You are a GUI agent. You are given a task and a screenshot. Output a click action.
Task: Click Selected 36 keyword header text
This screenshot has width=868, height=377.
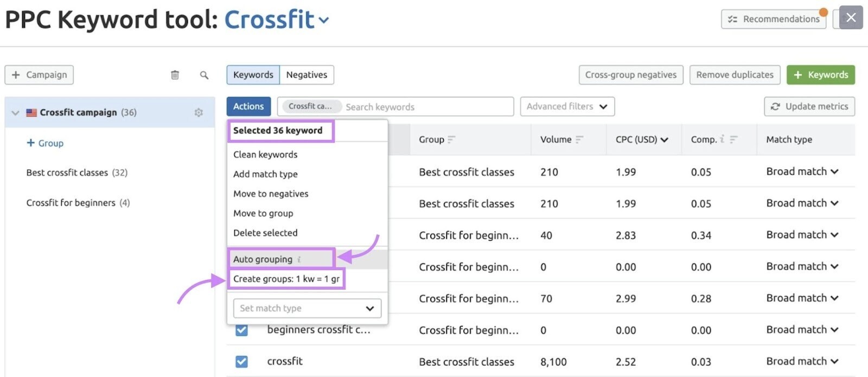pos(278,130)
